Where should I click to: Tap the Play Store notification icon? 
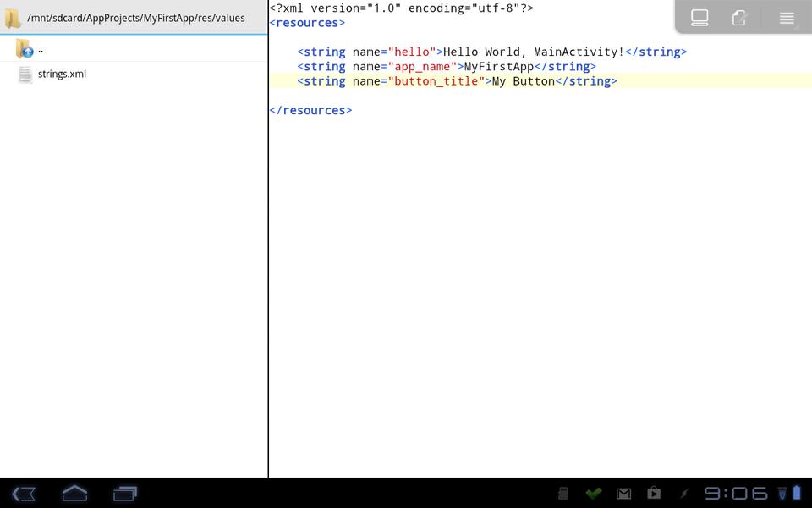654,493
